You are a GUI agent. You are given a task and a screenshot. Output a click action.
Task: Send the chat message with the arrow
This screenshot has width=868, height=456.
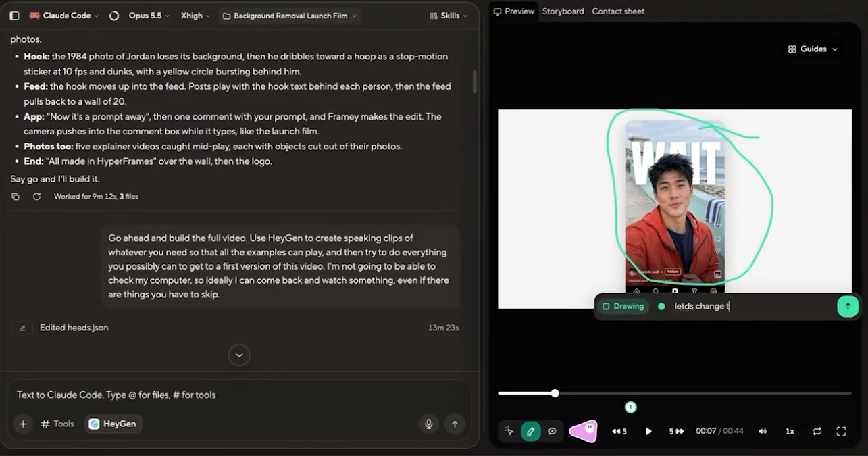(455, 424)
